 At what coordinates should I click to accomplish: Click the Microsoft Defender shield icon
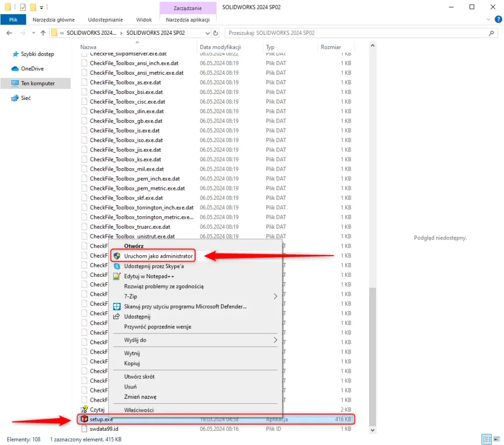point(117,306)
